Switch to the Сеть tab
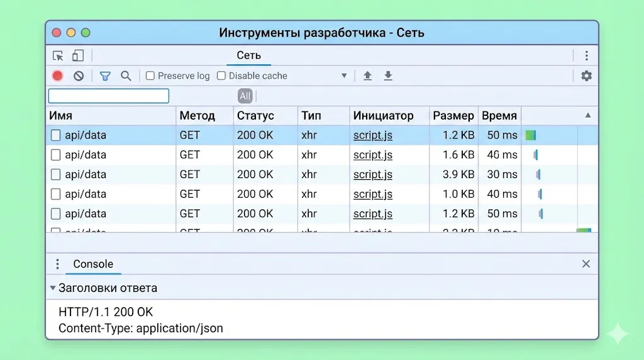Viewport: 644px width, 360px height. [248, 55]
